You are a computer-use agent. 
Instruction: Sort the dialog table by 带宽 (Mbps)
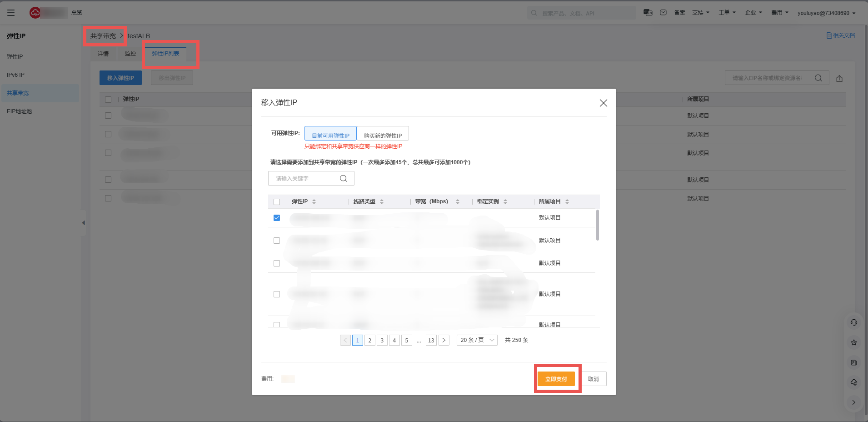(458, 201)
